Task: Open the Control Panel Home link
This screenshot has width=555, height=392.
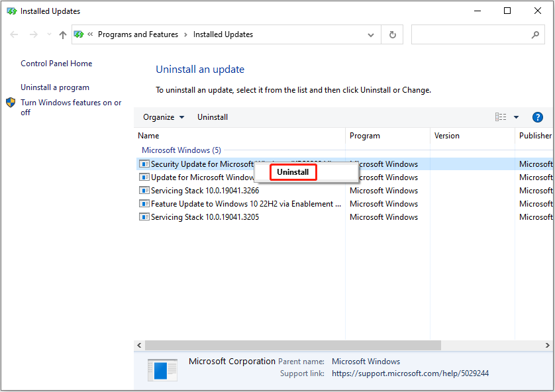Action: click(x=56, y=64)
